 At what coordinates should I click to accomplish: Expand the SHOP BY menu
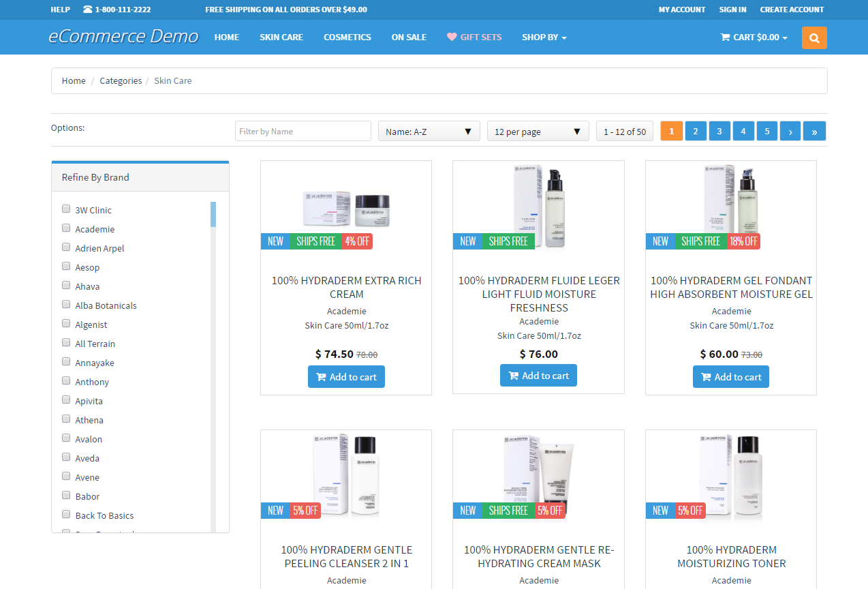[544, 37]
